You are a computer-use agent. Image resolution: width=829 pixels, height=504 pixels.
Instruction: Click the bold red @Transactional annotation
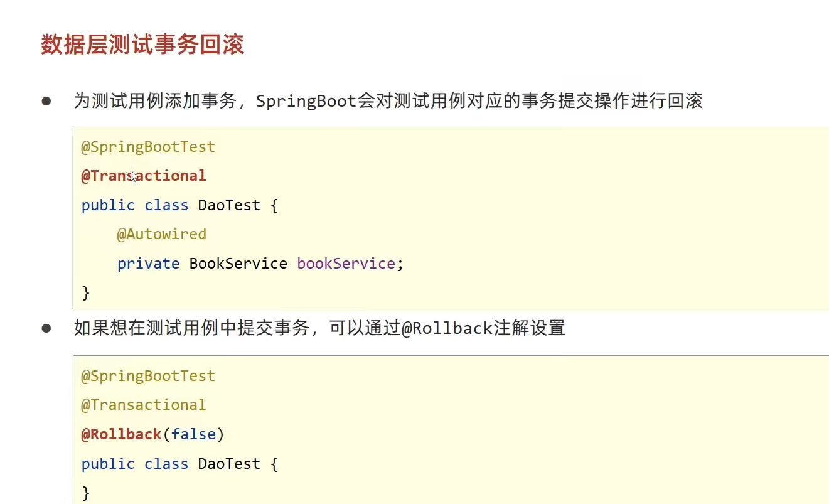(144, 176)
